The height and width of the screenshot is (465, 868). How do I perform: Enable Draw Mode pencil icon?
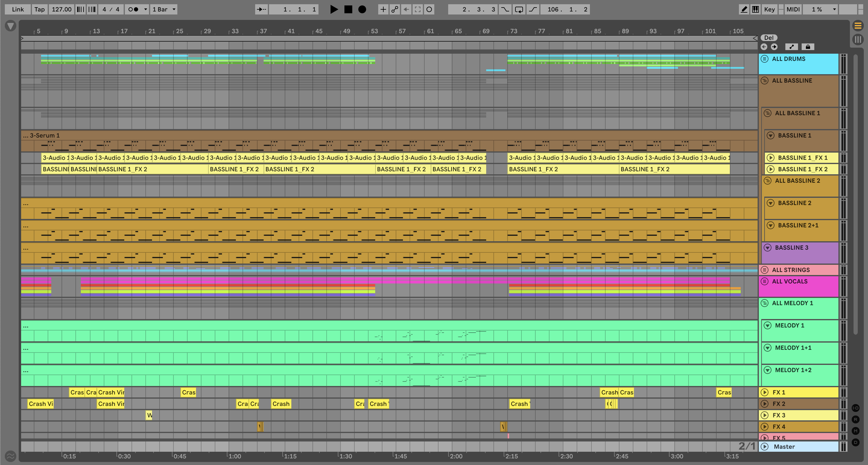click(744, 9)
